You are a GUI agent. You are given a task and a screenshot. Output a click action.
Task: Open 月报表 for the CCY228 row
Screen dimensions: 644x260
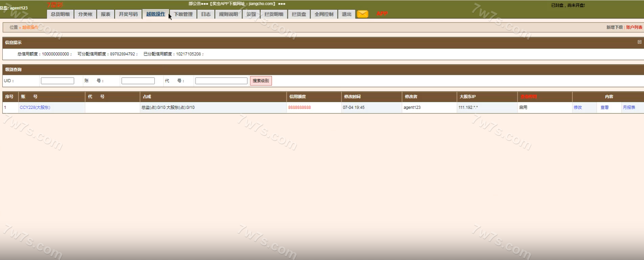(629, 107)
